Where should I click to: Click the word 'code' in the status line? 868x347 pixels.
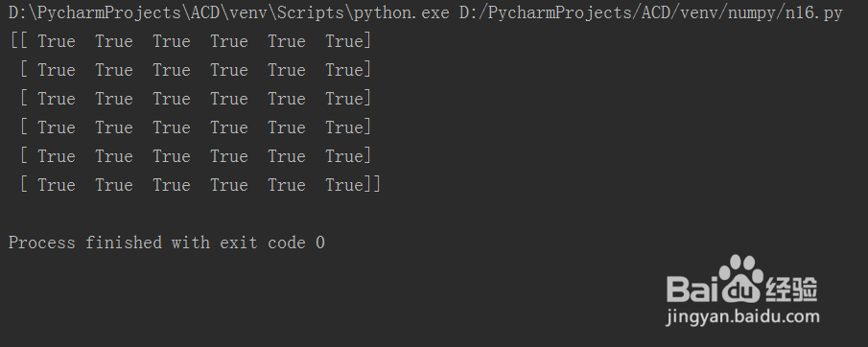[x=287, y=243]
